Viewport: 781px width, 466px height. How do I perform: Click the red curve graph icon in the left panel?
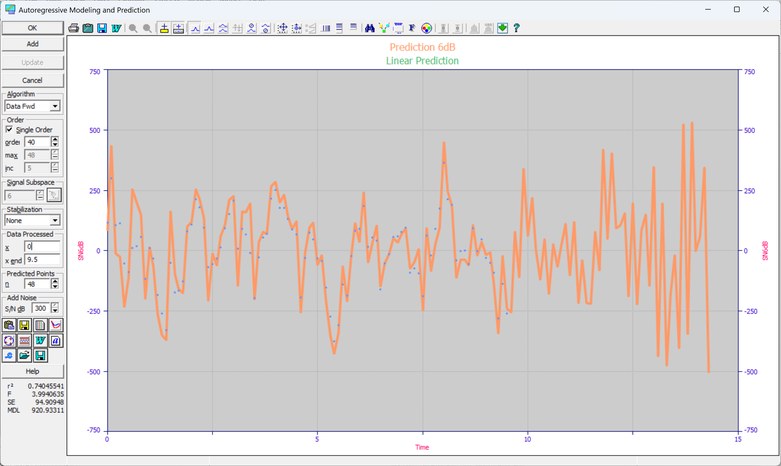56,326
